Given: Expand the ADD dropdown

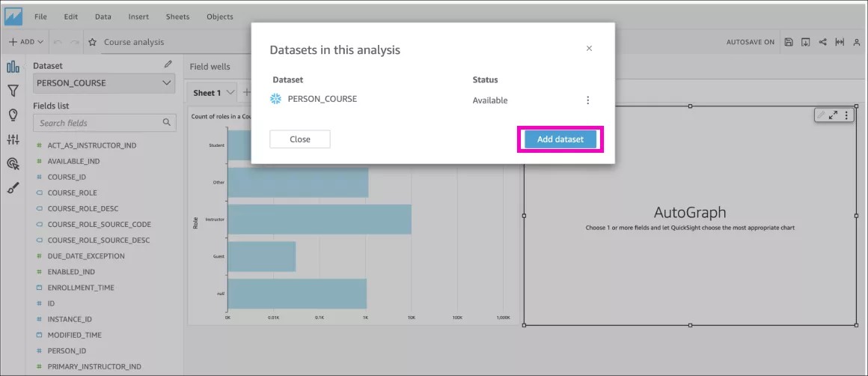Looking at the screenshot, I should pyautogui.click(x=26, y=42).
